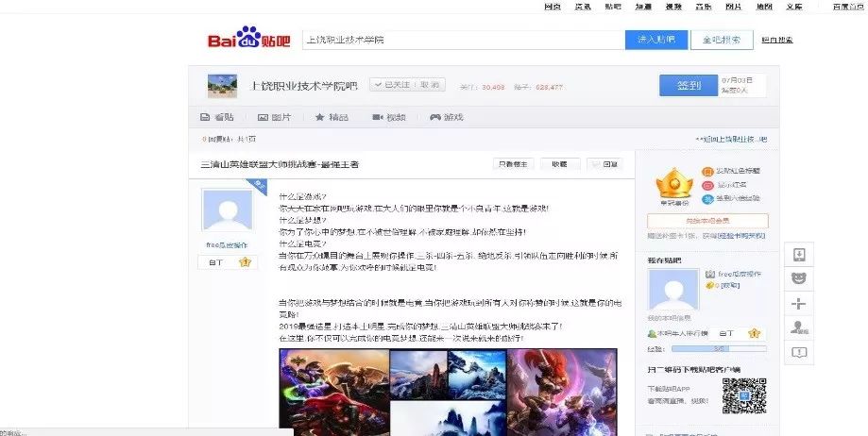Click the open forum membership button
Viewport: 868px width, 436px height.
point(707,221)
